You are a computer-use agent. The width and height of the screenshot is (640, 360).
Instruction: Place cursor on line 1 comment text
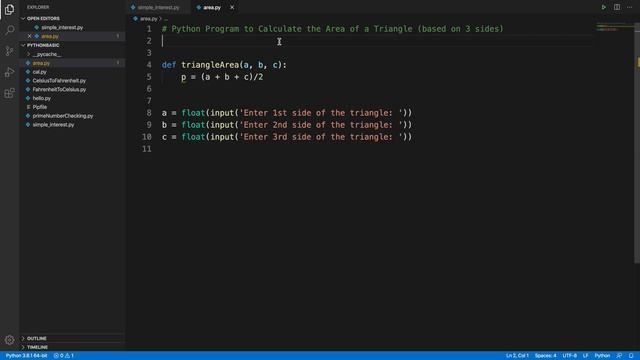(x=332, y=29)
